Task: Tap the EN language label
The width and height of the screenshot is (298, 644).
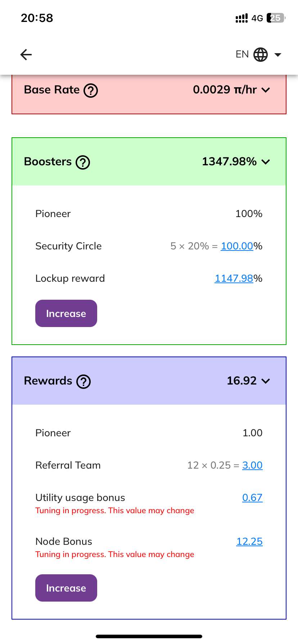Action: (x=242, y=54)
